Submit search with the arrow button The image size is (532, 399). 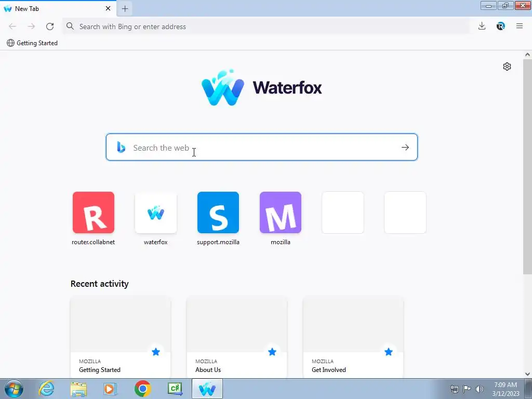pos(405,147)
